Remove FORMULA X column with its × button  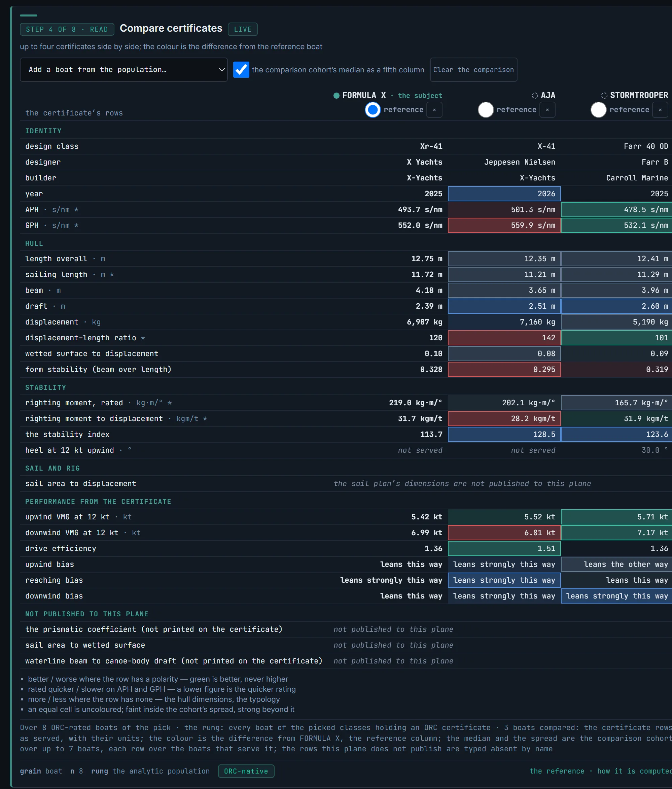(x=434, y=110)
